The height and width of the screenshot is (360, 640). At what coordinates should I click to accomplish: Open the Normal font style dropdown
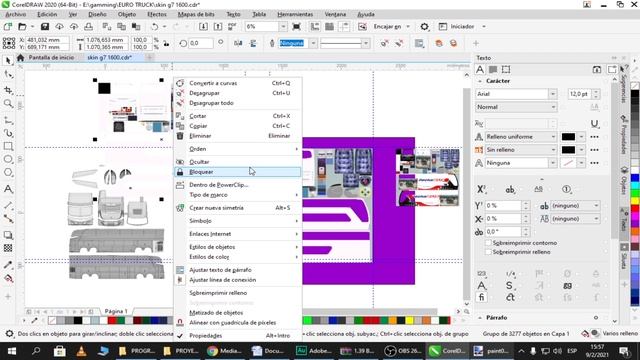(x=553, y=107)
